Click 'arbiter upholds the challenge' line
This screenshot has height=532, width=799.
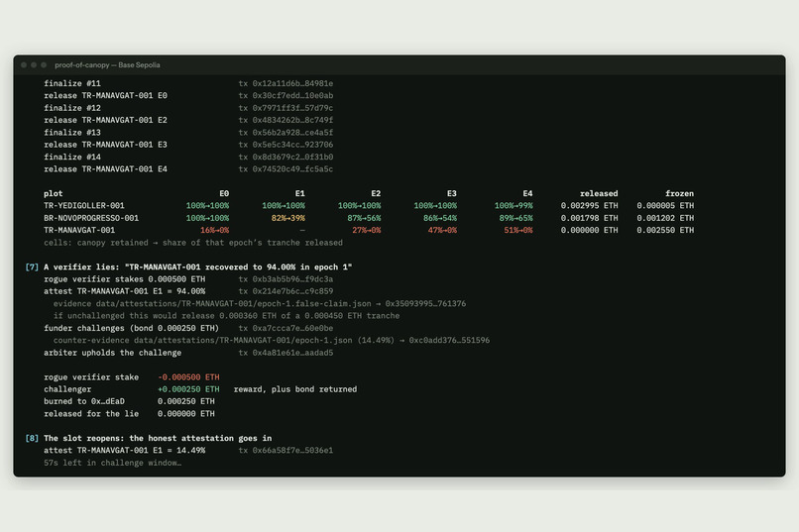click(x=113, y=353)
